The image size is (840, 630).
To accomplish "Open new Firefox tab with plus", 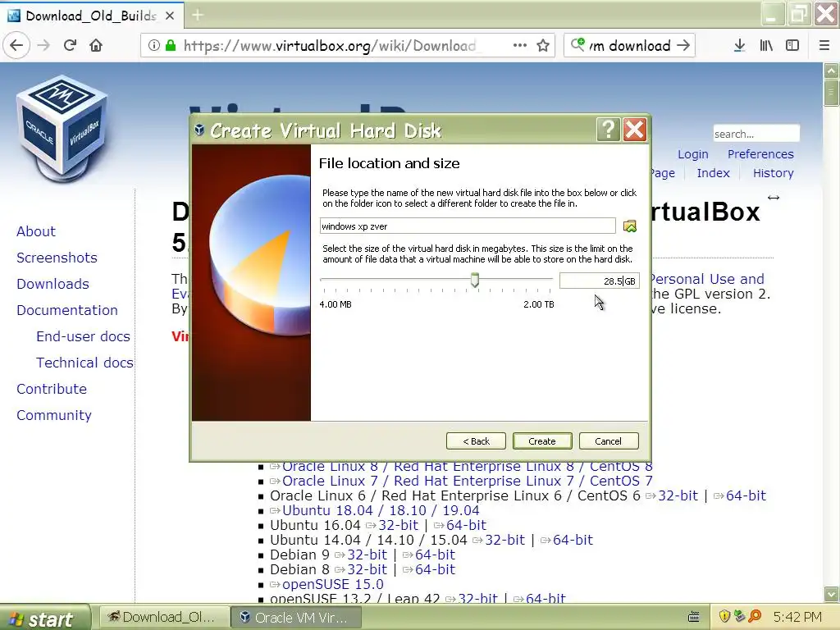I will [x=198, y=15].
